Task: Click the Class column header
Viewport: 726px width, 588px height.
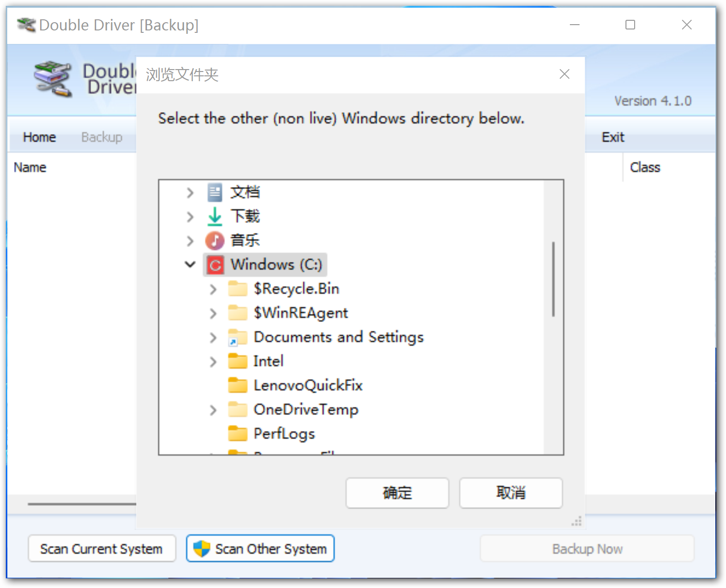Action: [645, 167]
